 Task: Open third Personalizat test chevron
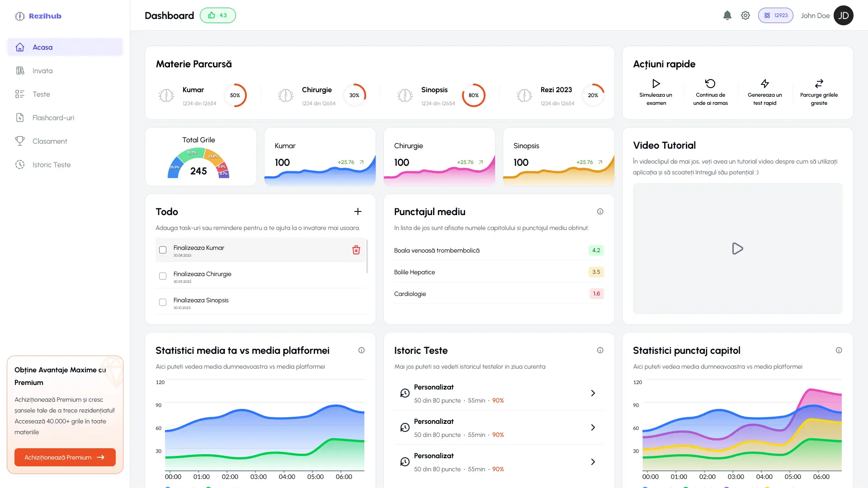click(593, 462)
